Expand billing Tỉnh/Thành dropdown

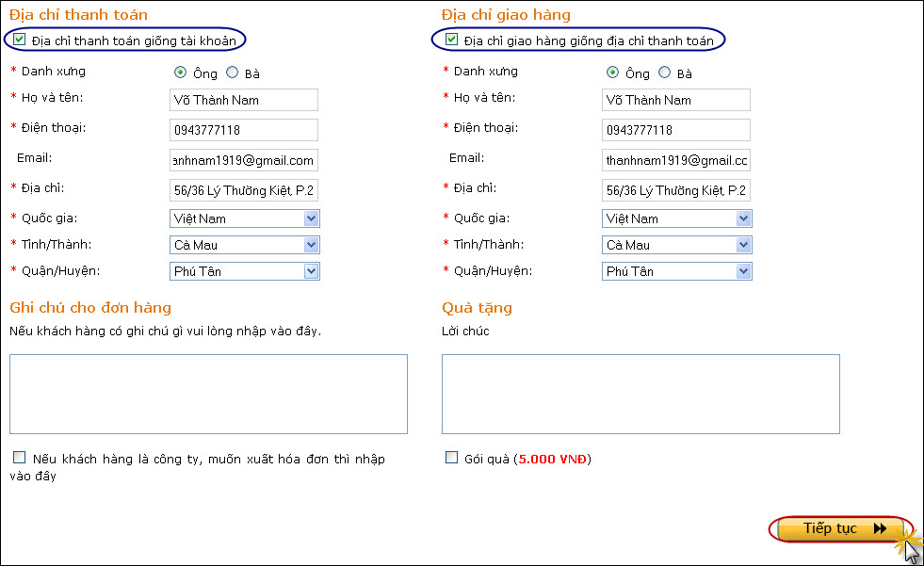click(x=312, y=245)
